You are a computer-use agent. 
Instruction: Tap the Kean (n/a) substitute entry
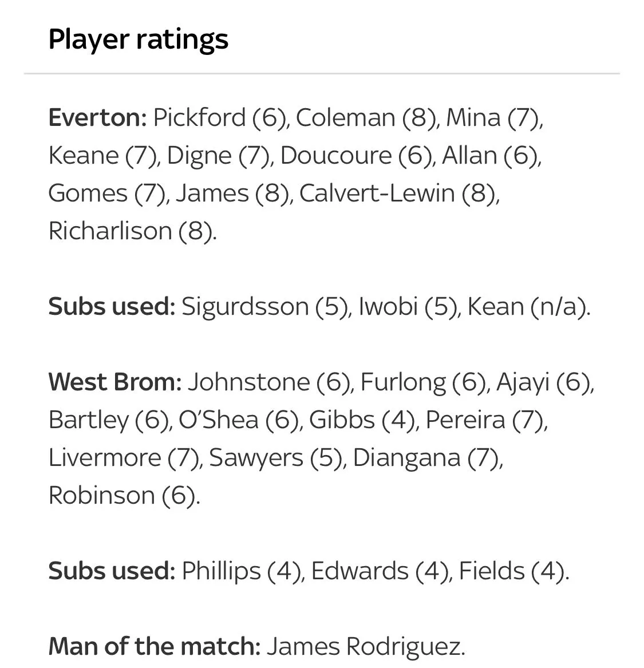pyautogui.click(x=527, y=307)
